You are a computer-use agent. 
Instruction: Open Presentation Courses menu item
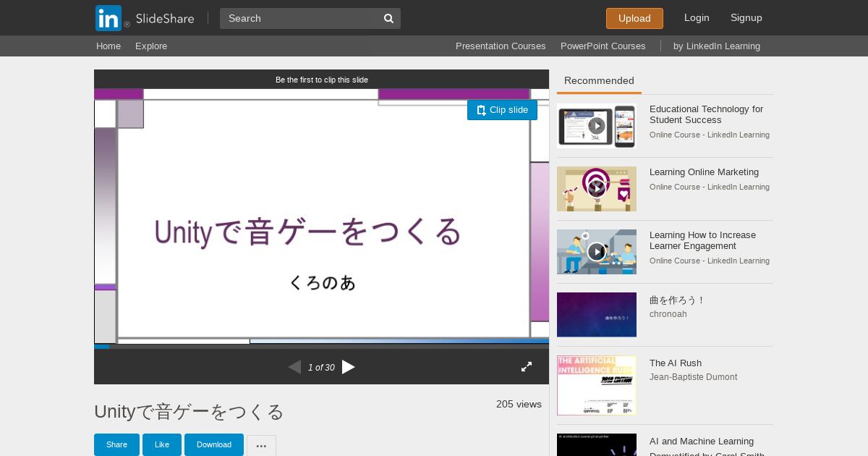click(x=501, y=46)
